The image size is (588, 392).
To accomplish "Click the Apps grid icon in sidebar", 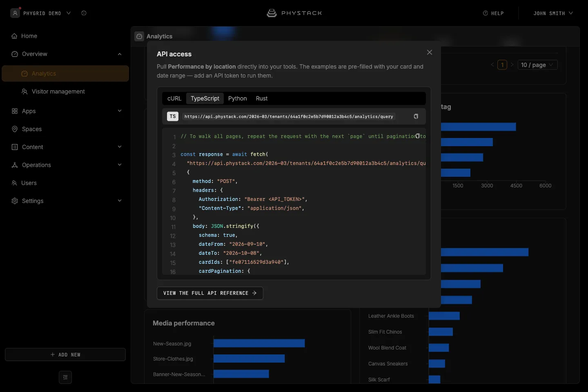I will [x=15, y=111].
